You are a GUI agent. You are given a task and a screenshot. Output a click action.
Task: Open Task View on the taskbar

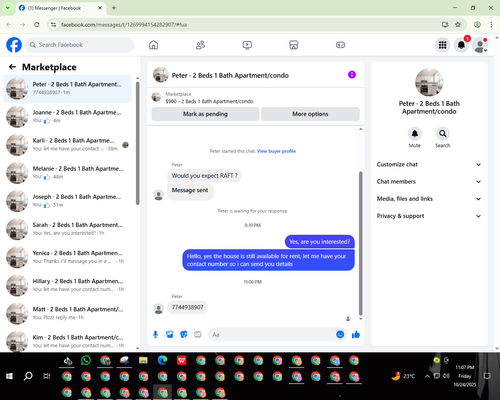(47, 376)
